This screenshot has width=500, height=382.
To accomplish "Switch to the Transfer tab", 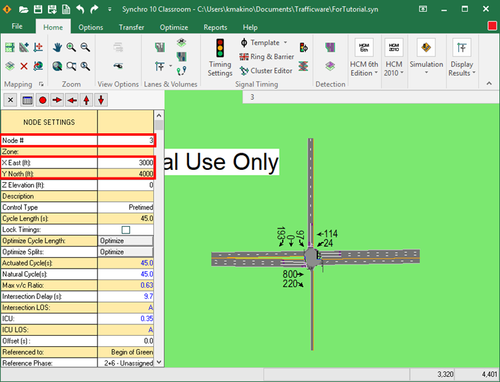I will tap(132, 27).
